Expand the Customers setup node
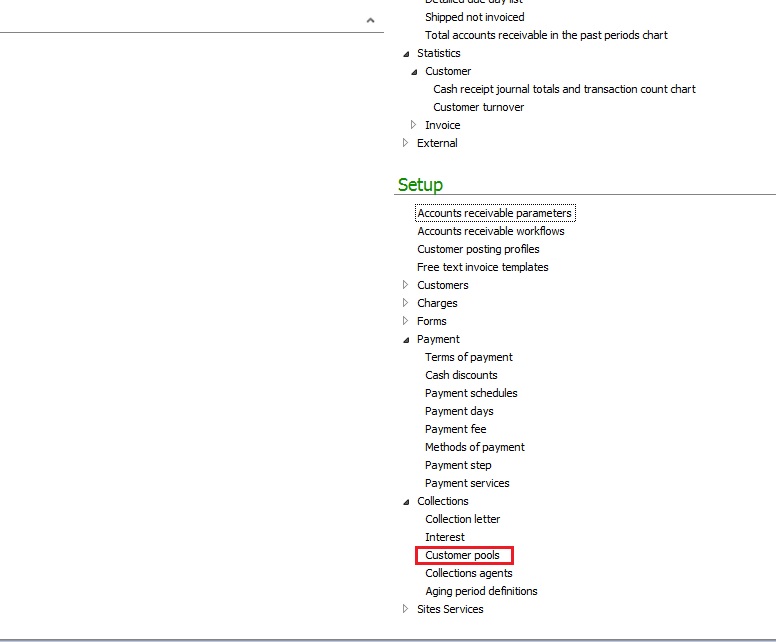This screenshot has height=642, width=776. click(406, 285)
